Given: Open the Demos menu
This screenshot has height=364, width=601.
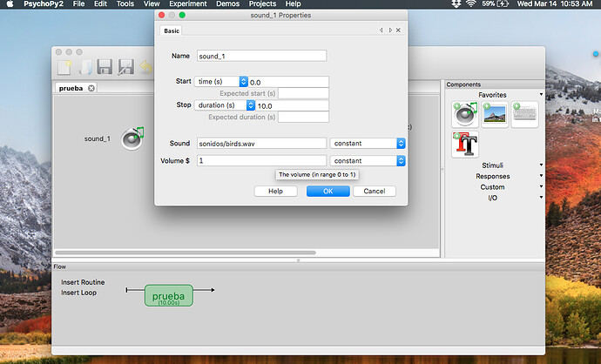Looking at the screenshot, I should coord(227,3).
